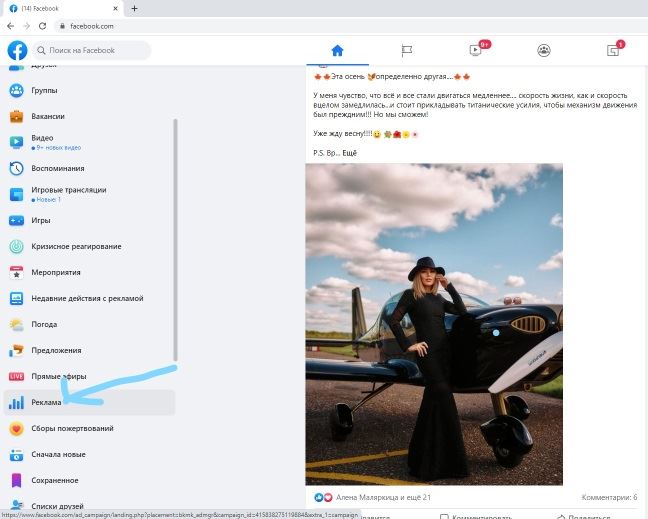
Task: Click the Мероприятия calendar icon
Action: click(x=17, y=272)
